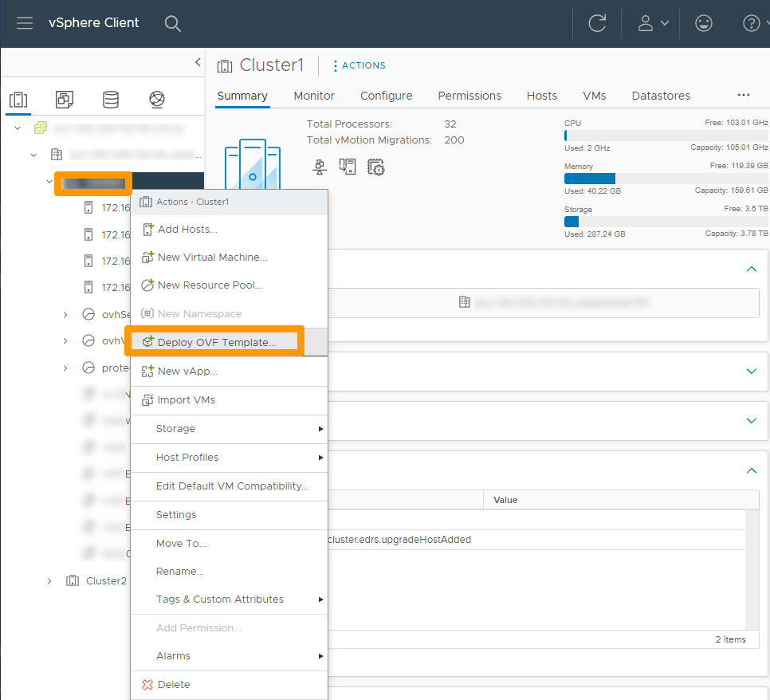770x700 pixels.
Task: Click the CPU usage bar
Action: pos(666,136)
